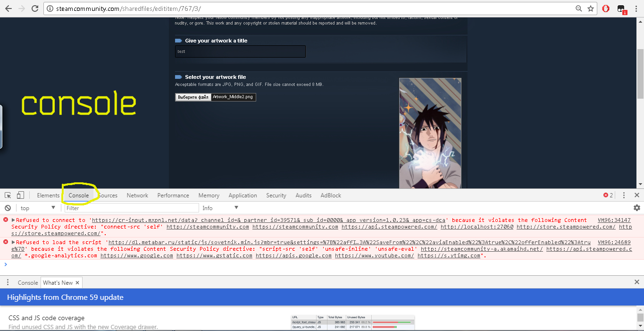Click the 'Select your artwork file' heading
The width and height of the screenshot is (644, 331).
tap(215, 77)
